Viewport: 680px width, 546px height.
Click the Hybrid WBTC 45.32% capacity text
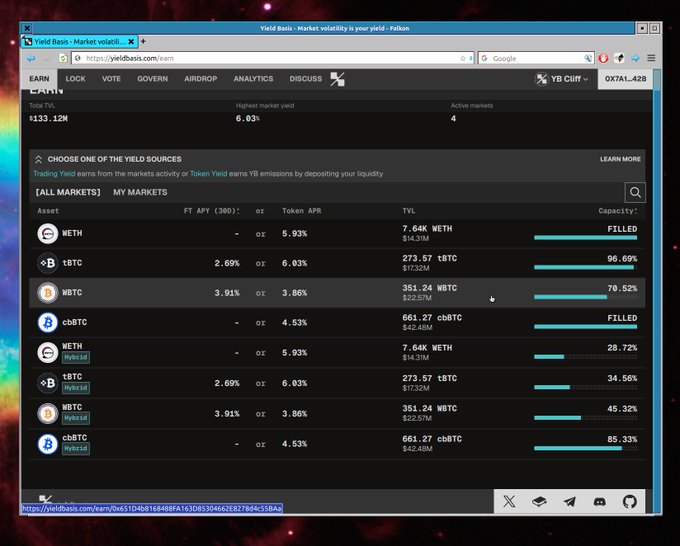(622, 409)
